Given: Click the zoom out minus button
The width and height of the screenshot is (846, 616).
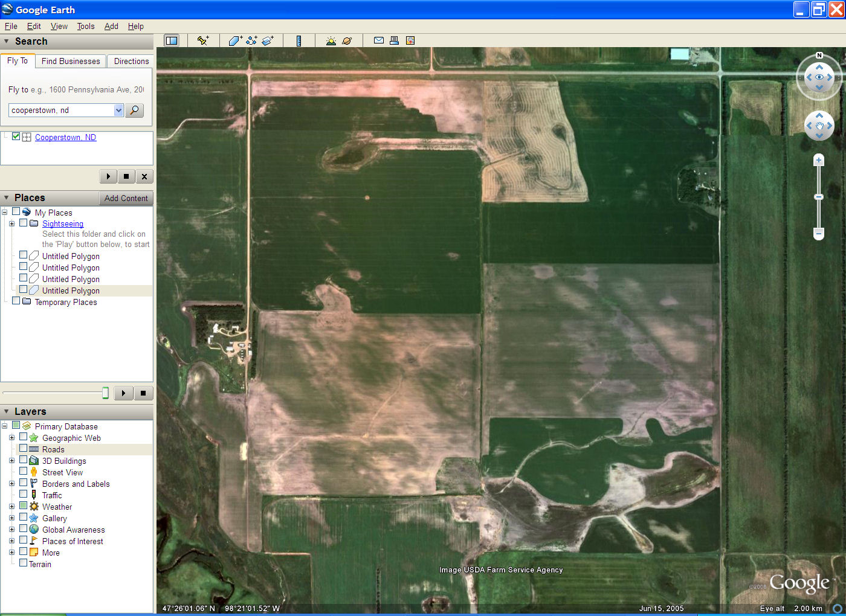Looking at the screenshot, I should click(x=819, y=233).
